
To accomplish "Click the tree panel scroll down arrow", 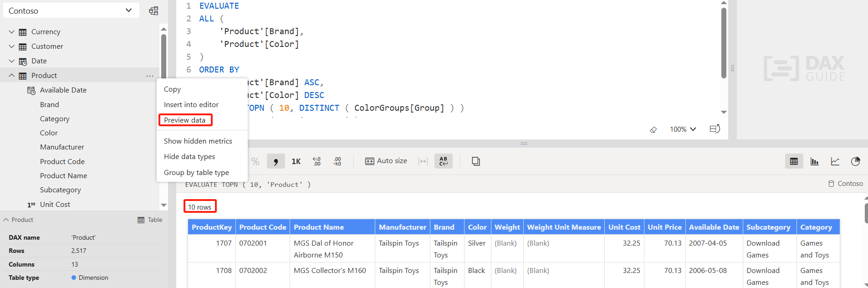I will [163, 206].
